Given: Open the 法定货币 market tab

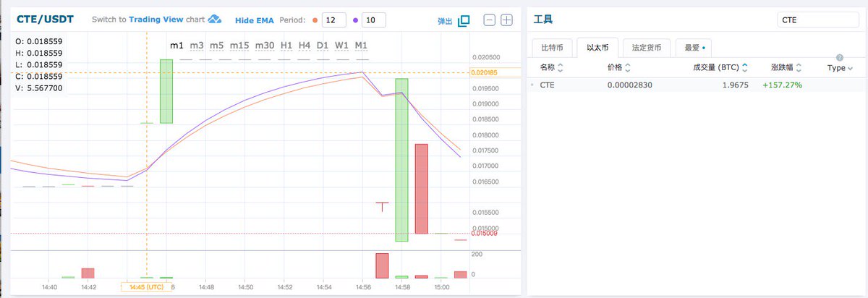Looking at the screenshot, I should click(x=646, y=48).
